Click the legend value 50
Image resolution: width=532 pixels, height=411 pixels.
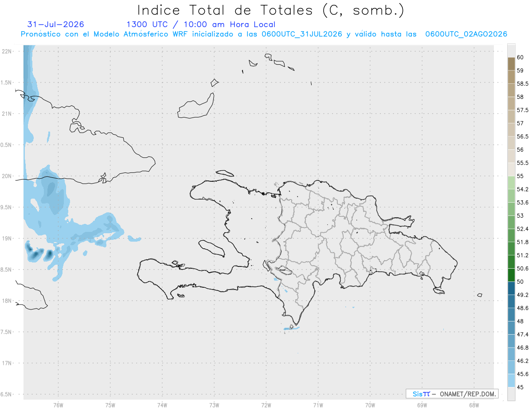tap(520, 282)
